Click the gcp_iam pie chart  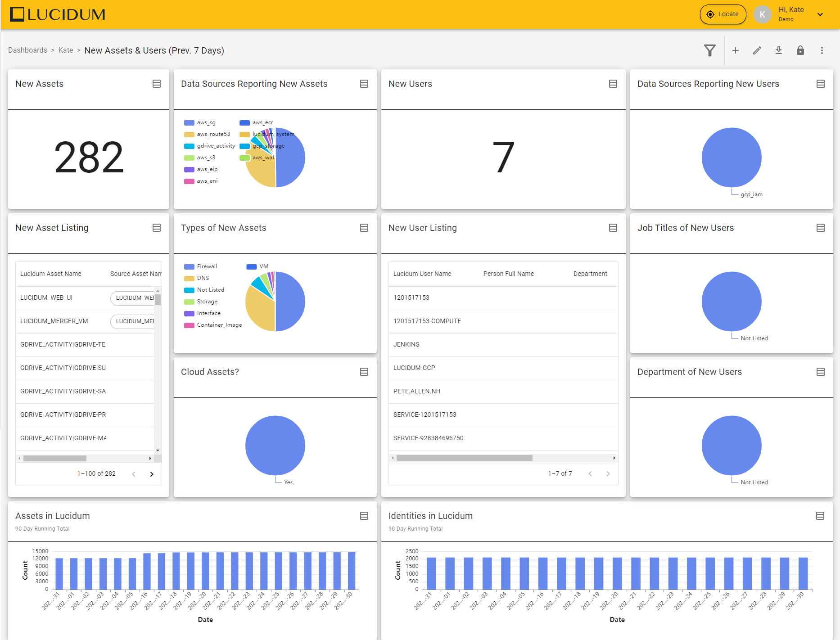tap(732, 158)
